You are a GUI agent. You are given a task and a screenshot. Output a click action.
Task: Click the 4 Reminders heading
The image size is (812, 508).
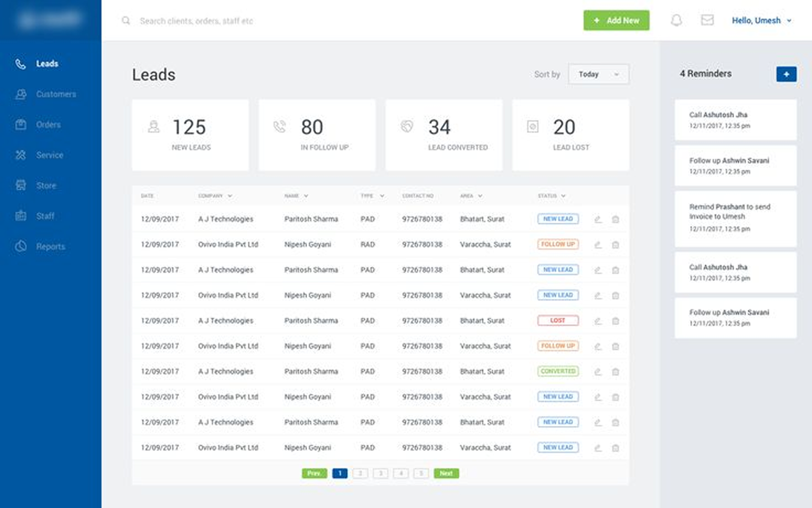pyautogui.click(x=705, y=74)
